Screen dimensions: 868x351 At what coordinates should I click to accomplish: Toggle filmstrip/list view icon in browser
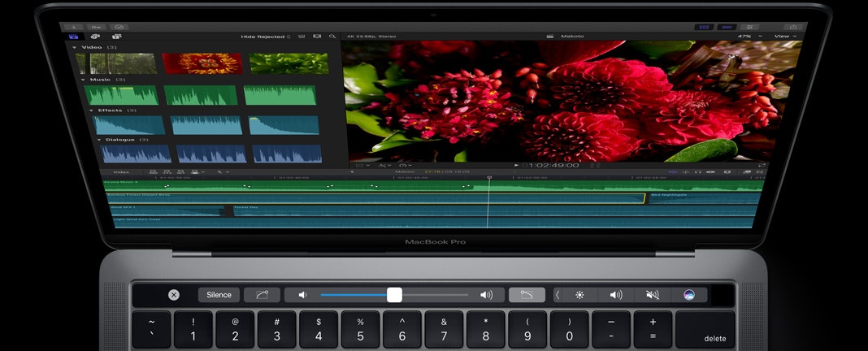point(317,37)
